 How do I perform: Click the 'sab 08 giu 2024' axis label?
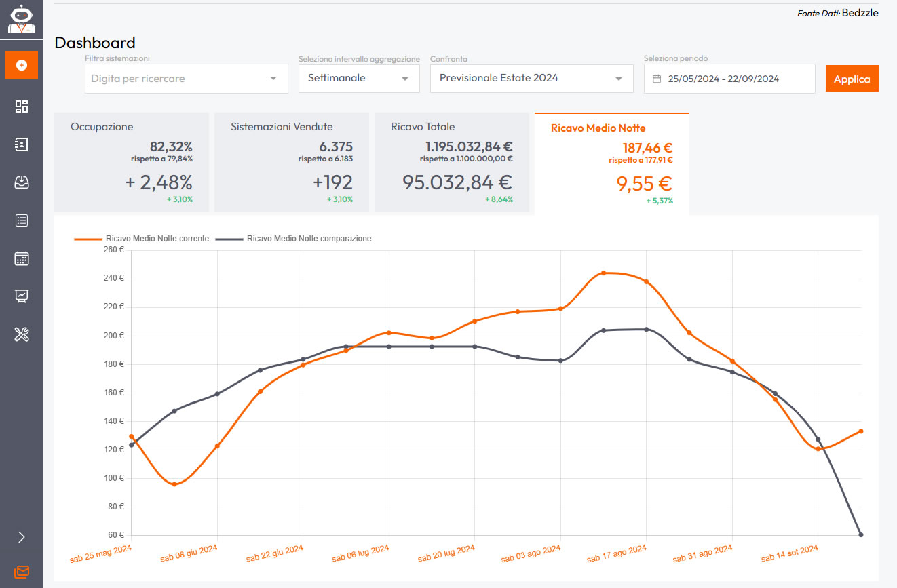(189, 553)
